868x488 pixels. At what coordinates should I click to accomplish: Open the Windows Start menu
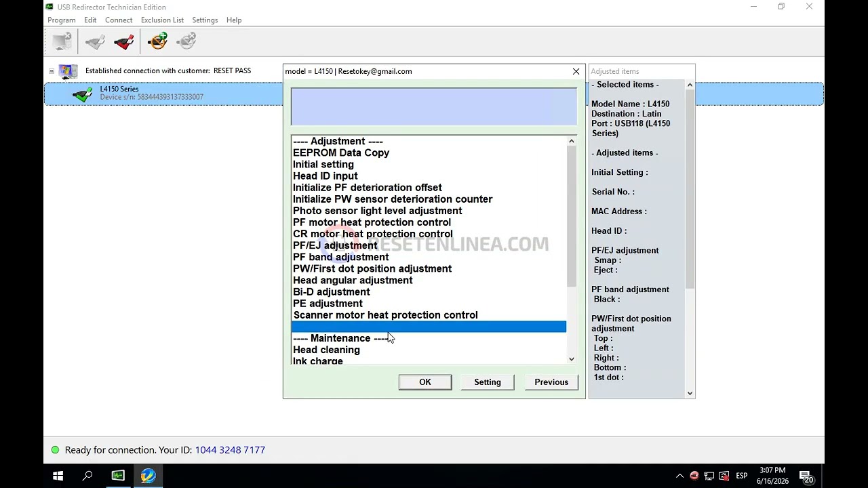(x=58, y=476)
